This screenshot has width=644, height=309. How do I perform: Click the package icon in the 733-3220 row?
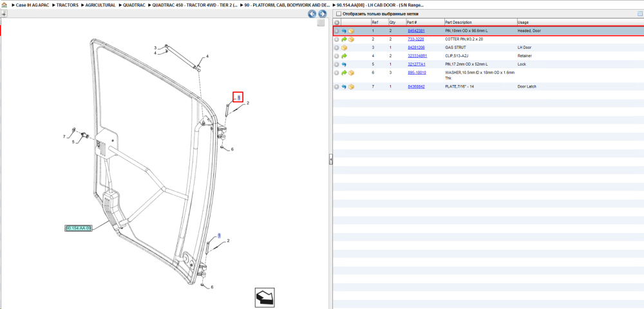[351, 39]
